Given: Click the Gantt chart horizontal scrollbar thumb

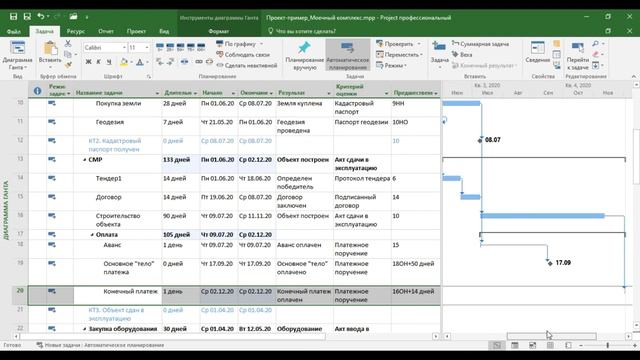Looking at the screenshot, I should point(551,336).
